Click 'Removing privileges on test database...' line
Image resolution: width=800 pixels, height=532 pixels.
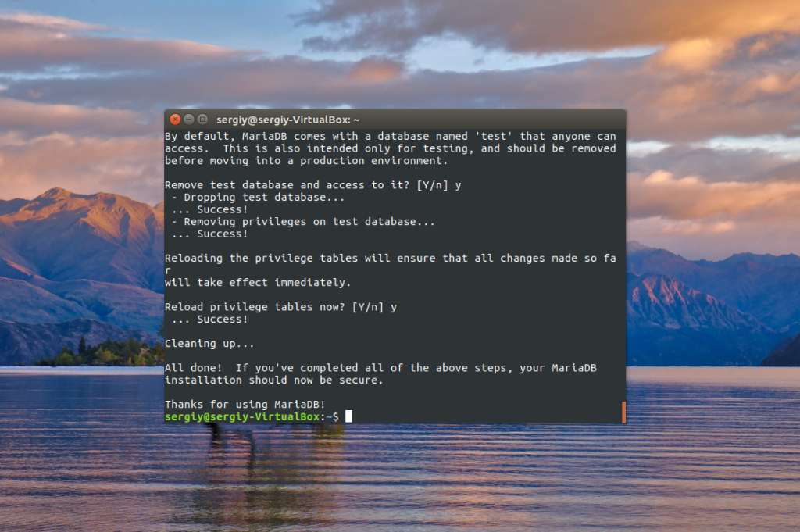pyautogui.click(x=303, y=222)
